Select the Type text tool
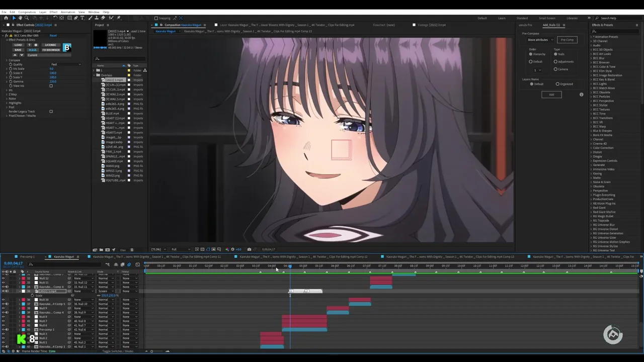The height and width of the screenshot is (362, 644). pos(83,18)
